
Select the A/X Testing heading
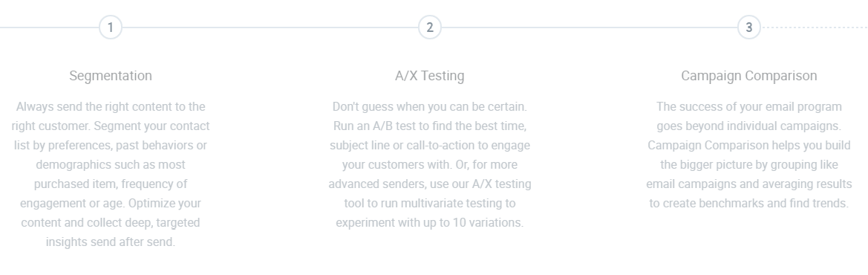pos(430,76)
